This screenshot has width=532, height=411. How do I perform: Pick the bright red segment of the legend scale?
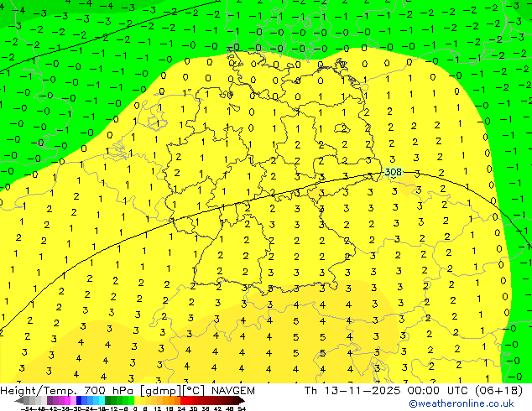point(184,401)
